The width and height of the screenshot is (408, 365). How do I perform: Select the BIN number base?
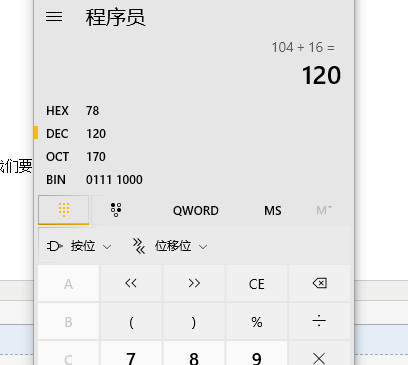coord(194,180)
